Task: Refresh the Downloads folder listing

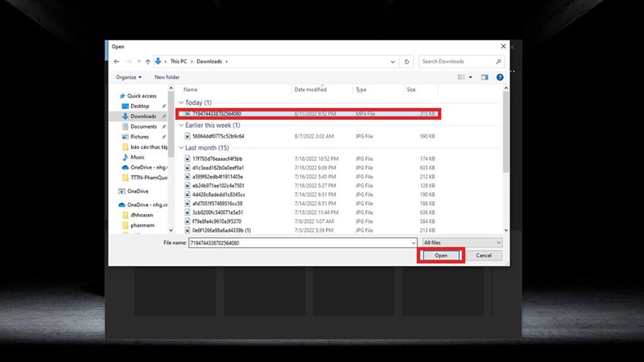Action: [x=408, y=61]
